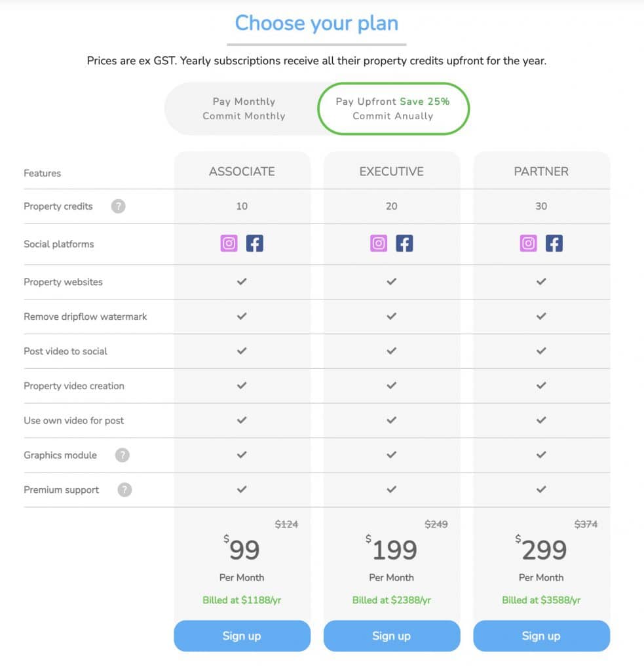This screenshot has height=671, width=644.
Task: Click the EXECUTIVE plan header
Action: (392, 172)
